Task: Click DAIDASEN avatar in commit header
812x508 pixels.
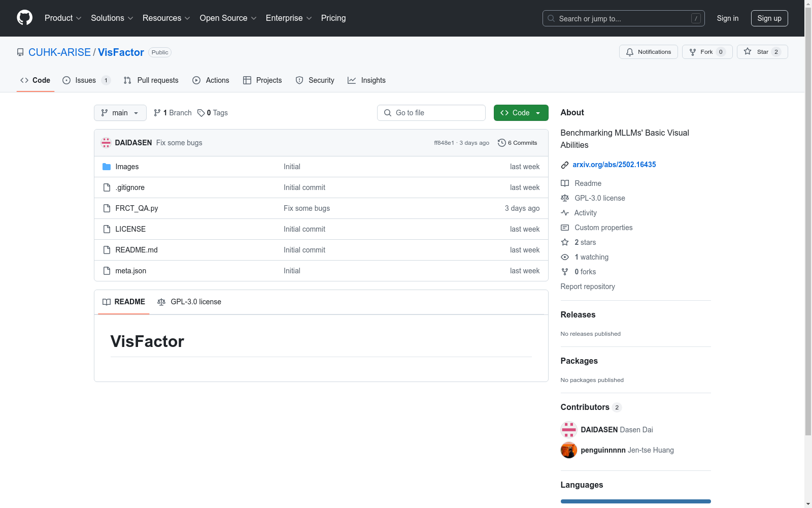Action: pos(106,143)
